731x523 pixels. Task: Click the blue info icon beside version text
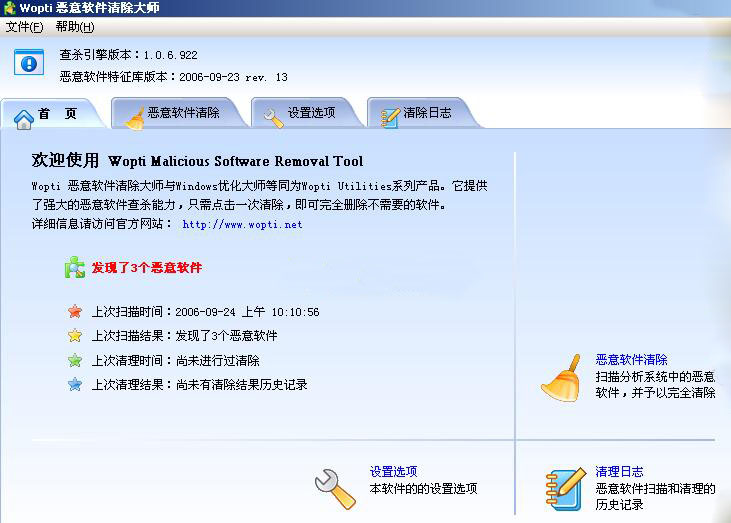[x=30, y=63]
